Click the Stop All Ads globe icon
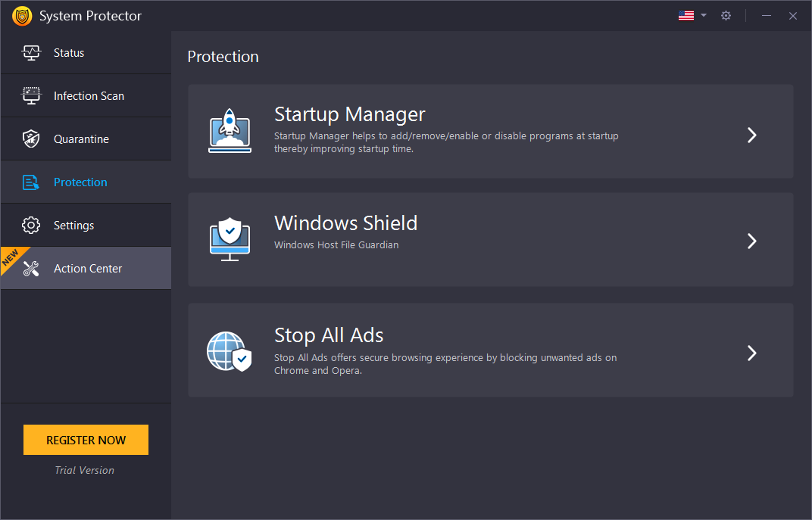 point(229,350)
